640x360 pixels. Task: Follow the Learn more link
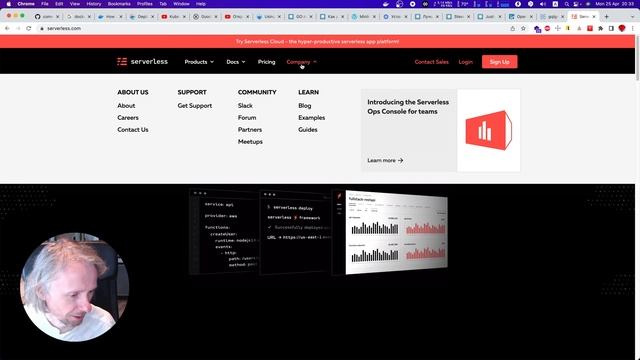(x=385, y=160)
